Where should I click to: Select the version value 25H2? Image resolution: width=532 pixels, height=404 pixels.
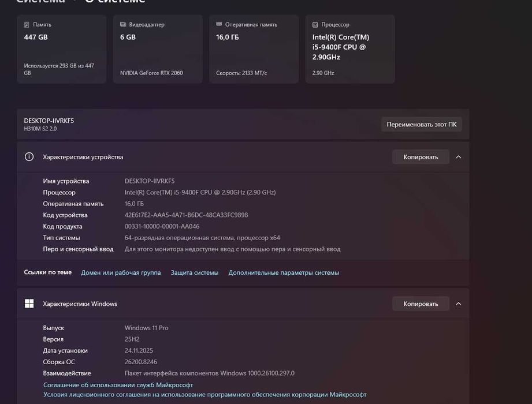[x=132, y=339]
